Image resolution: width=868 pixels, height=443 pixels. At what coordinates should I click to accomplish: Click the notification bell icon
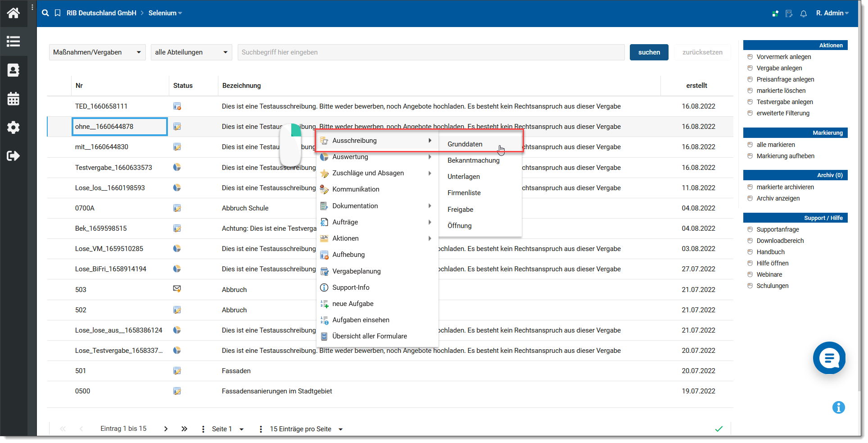click(804, 14)
